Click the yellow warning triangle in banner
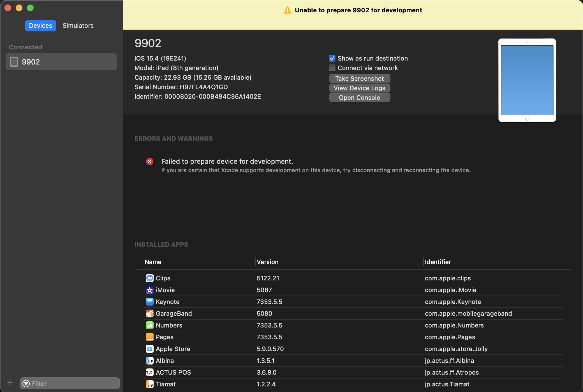Screen dimensions: 583x392 pyautogui.click(x=288, y=10)
